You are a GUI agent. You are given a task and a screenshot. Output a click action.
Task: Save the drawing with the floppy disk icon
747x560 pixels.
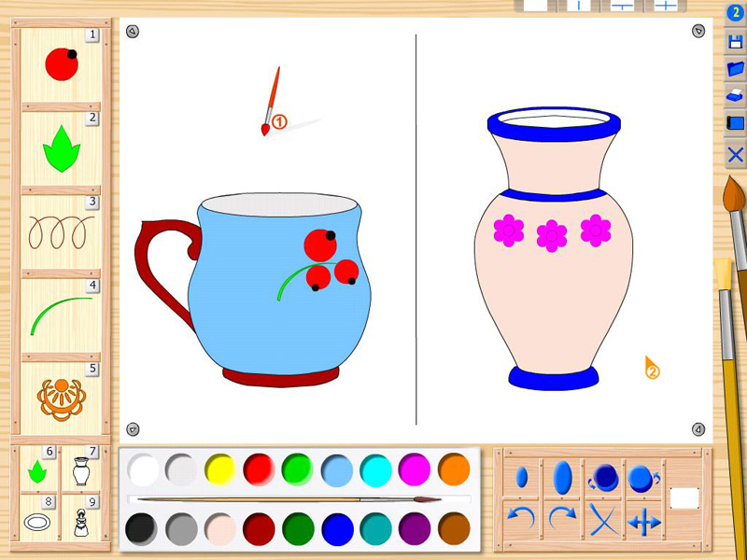coord(736,42)
